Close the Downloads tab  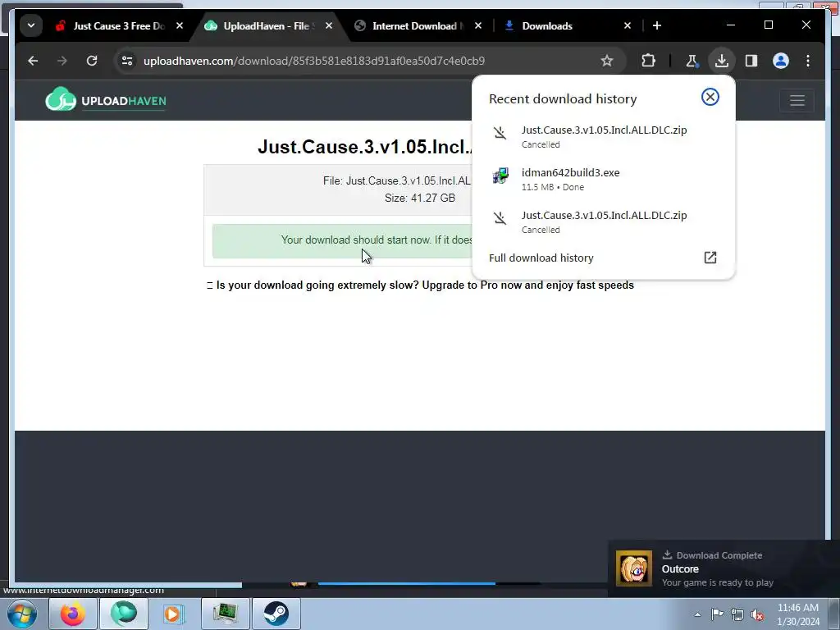628,25
